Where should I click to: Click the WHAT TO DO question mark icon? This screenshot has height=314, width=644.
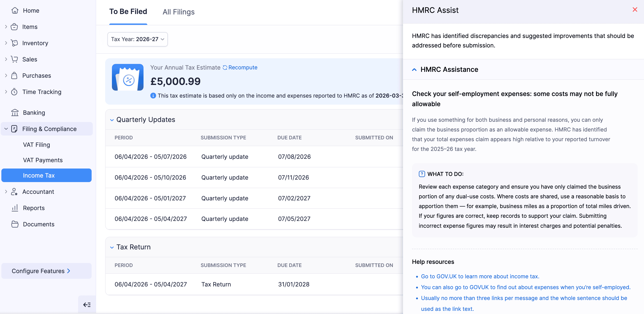click(422, 174)
